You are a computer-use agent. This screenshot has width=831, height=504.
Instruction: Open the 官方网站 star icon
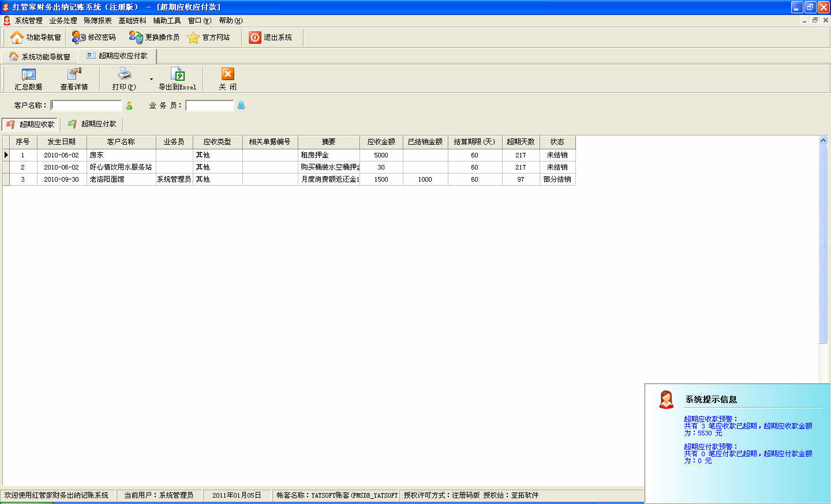point(193,37)
